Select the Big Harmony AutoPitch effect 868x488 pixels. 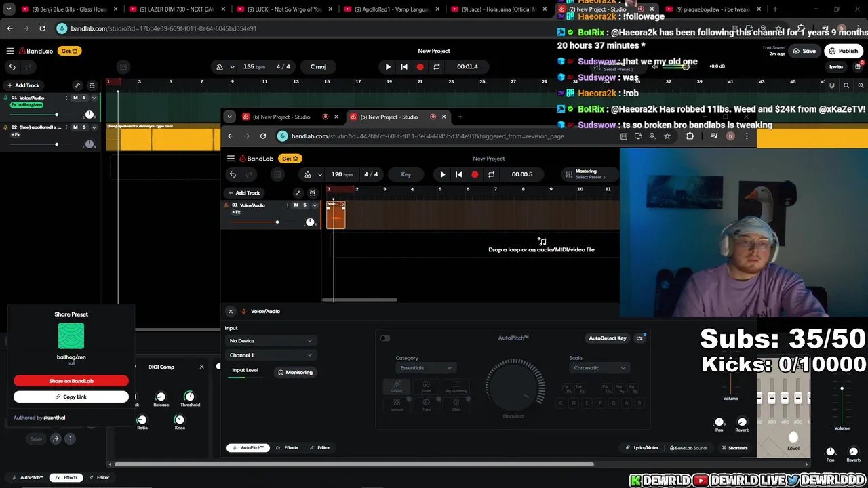456,386
